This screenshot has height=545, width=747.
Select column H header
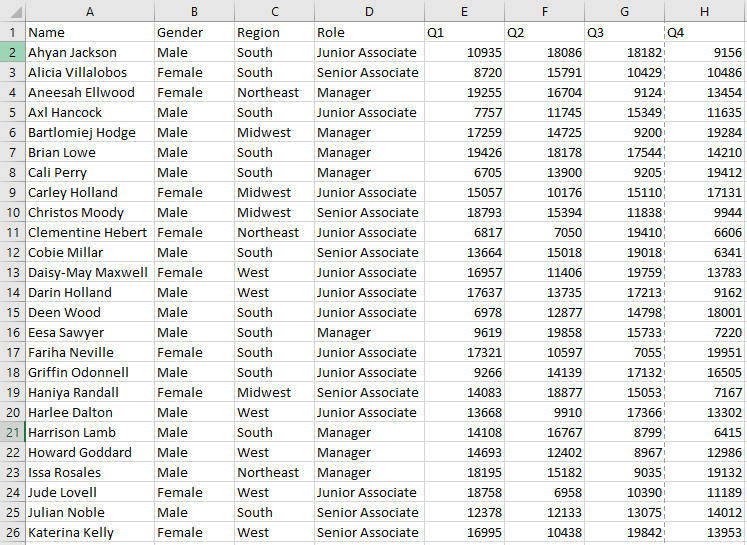click(x=706, y=11)
